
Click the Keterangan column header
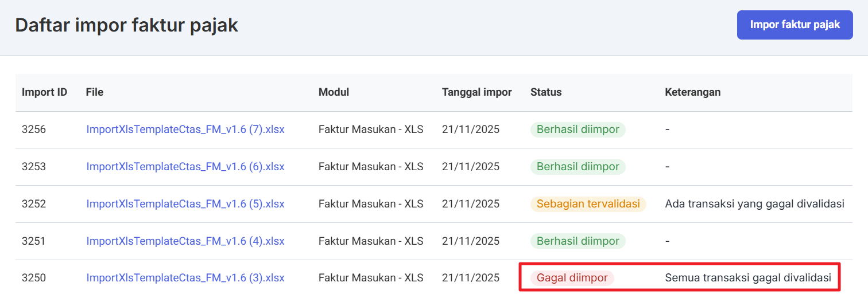coord(692,92)
